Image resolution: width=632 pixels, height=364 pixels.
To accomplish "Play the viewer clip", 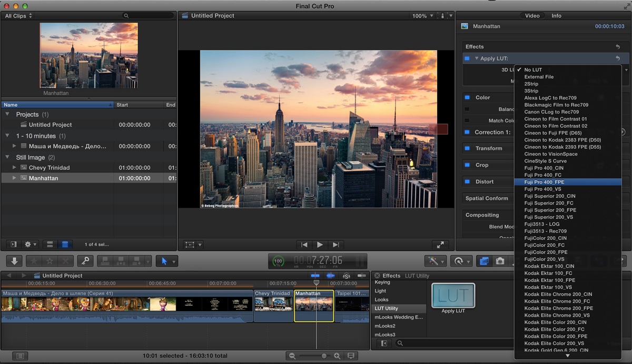I will pos(320,245).
